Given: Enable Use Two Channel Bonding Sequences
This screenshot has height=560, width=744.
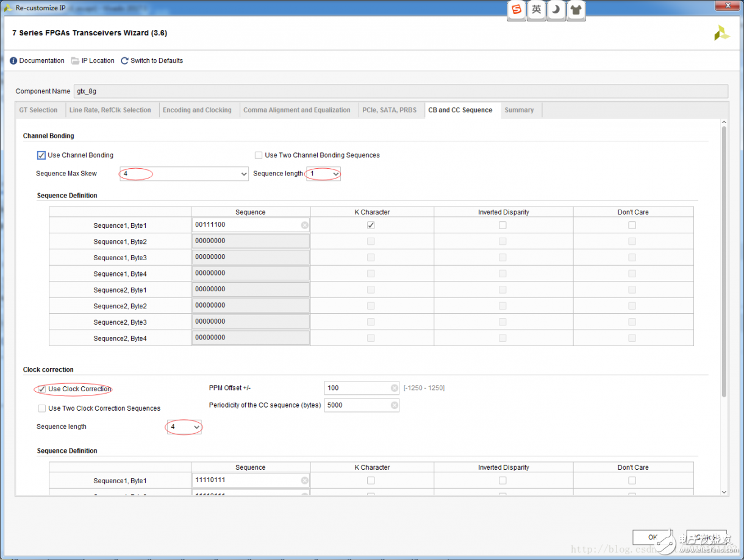Looking at the screenshot, I should coord(259,155).
